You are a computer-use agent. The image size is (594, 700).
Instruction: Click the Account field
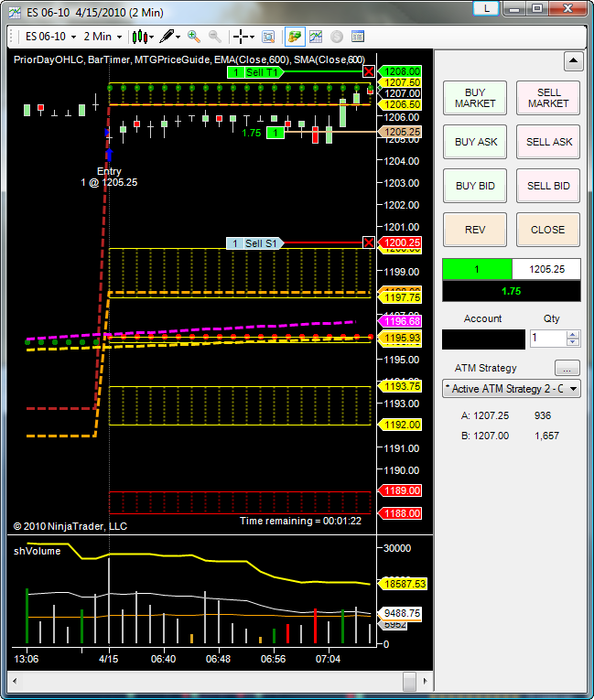[483, 339]
